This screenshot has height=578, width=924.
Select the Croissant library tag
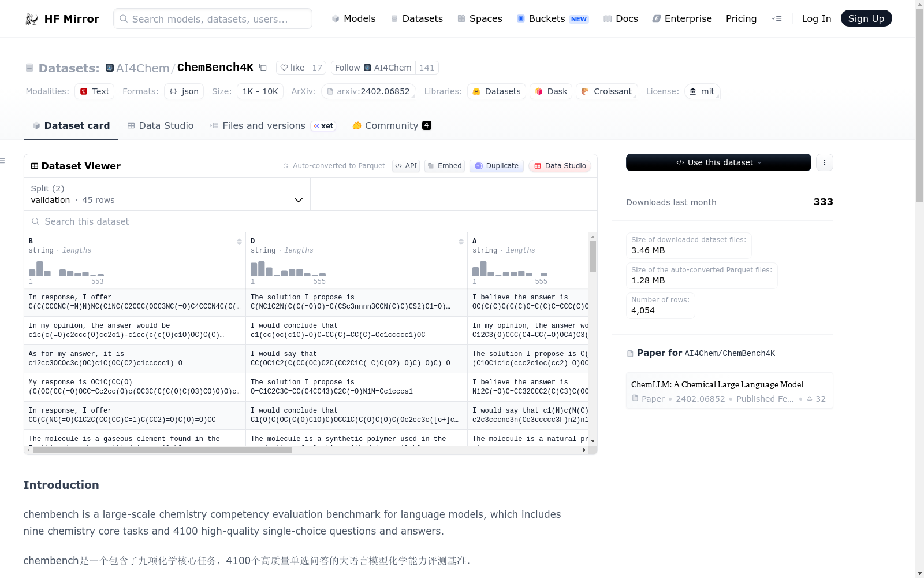pos(606,91)
